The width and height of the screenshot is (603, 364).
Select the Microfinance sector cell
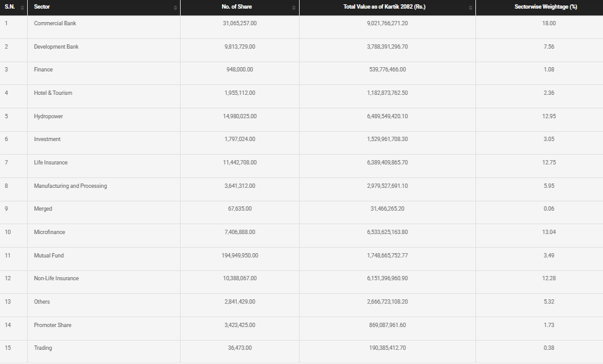coord(49,232)
